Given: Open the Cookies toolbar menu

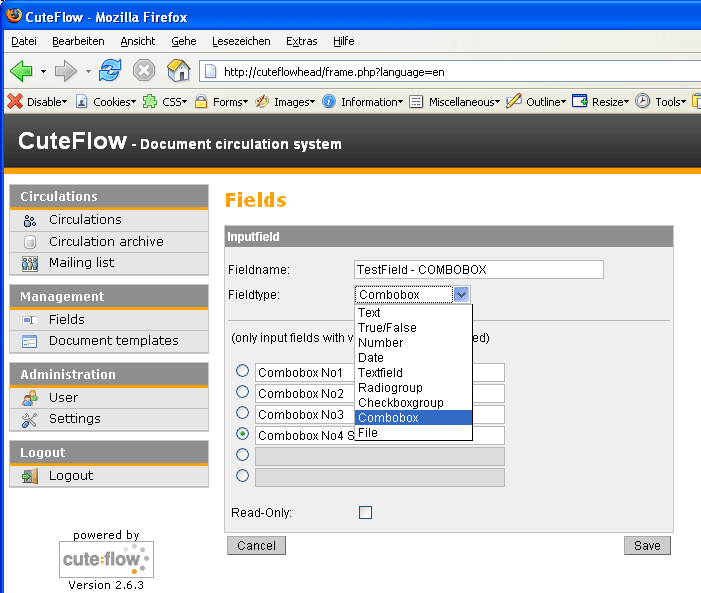Looking at the screenshot, I should (106, 102).
